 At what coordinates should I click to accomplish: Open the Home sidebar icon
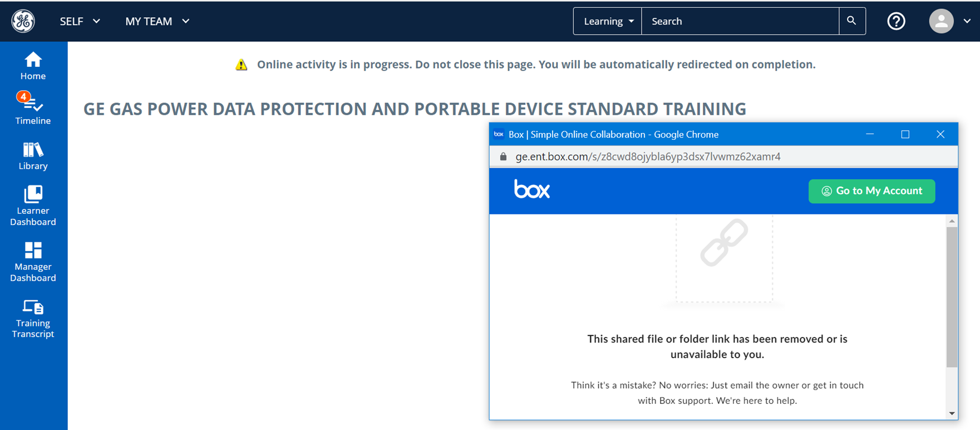pyautogui.click(x=33, y=66)
